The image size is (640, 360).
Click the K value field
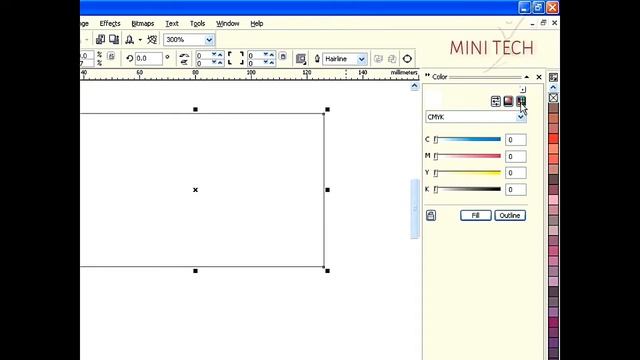tap(516, 189)
